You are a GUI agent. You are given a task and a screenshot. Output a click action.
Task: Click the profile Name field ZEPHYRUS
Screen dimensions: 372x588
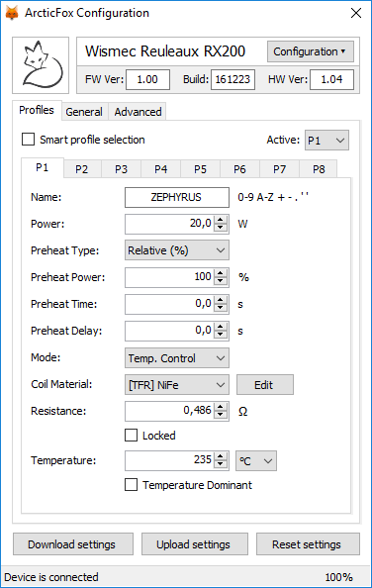[x=177, y=197]
